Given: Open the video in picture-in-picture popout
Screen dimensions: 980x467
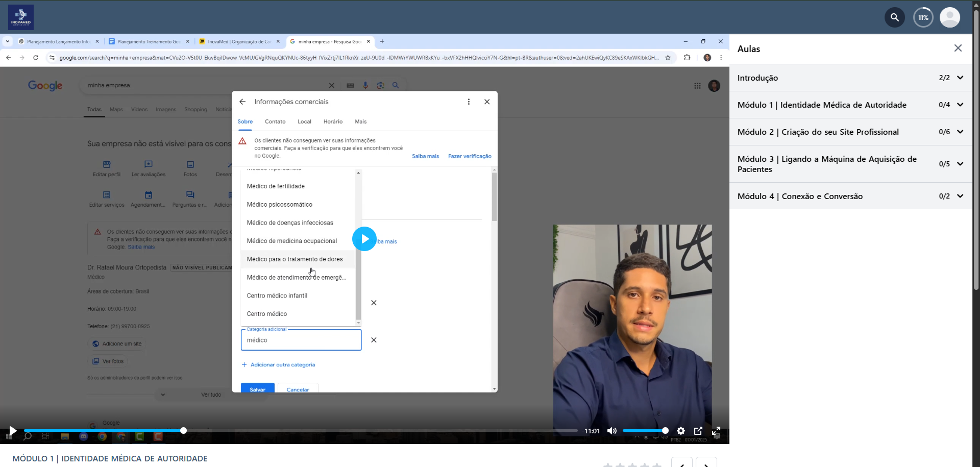Looking at the screenshot, I should 698,431.
